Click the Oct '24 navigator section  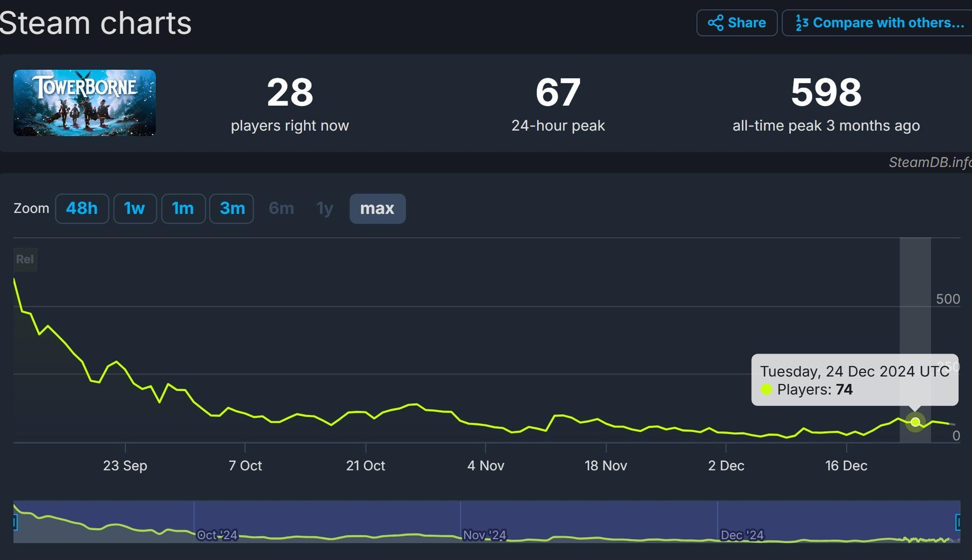[217, 535]
